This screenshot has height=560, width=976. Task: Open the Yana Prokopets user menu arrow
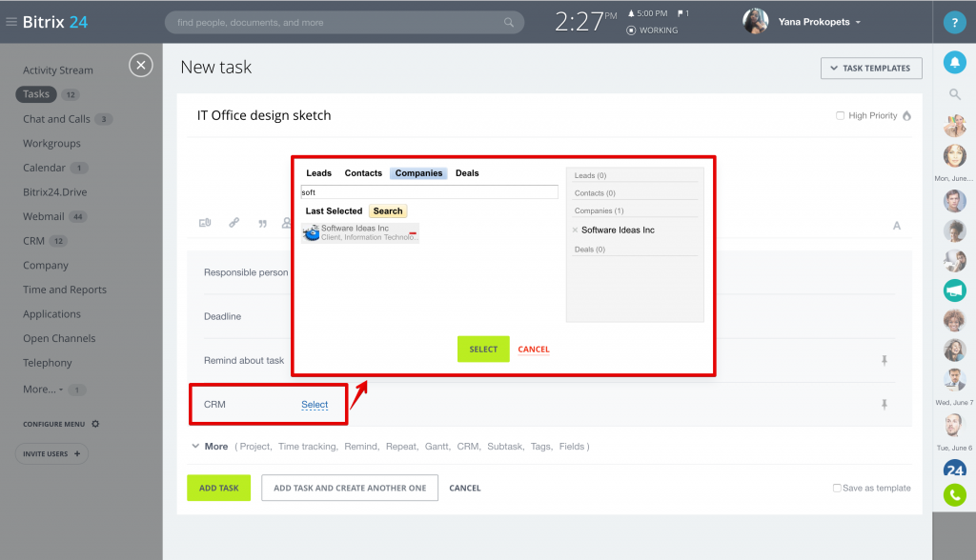click(859, 23)
